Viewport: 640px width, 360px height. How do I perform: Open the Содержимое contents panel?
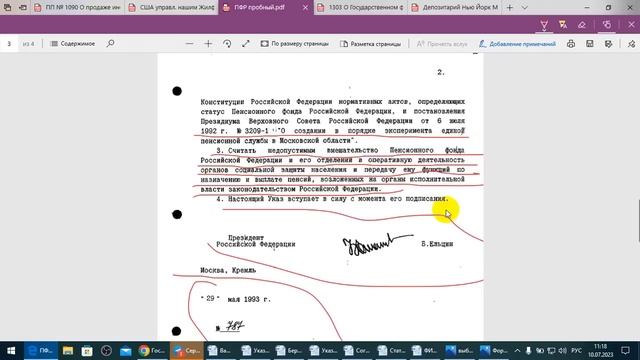click(x=73, y=43)
